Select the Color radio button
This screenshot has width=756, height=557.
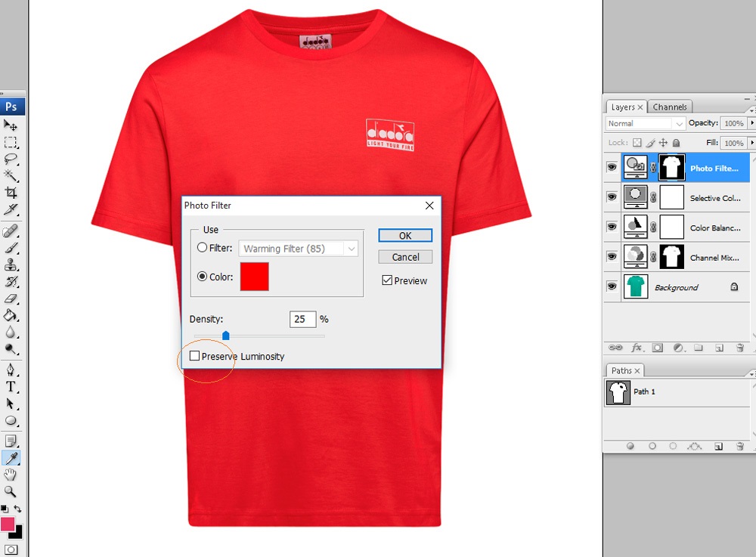pos(202,277)
